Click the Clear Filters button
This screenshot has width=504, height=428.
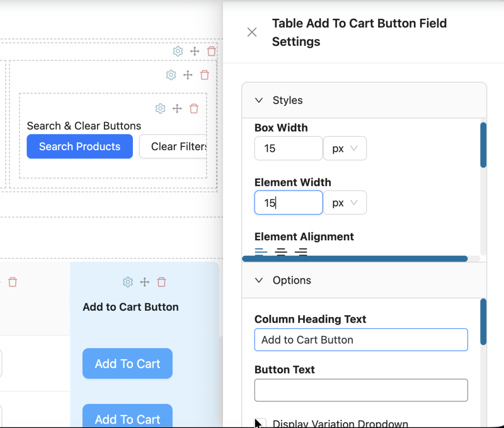coord(173,146)
